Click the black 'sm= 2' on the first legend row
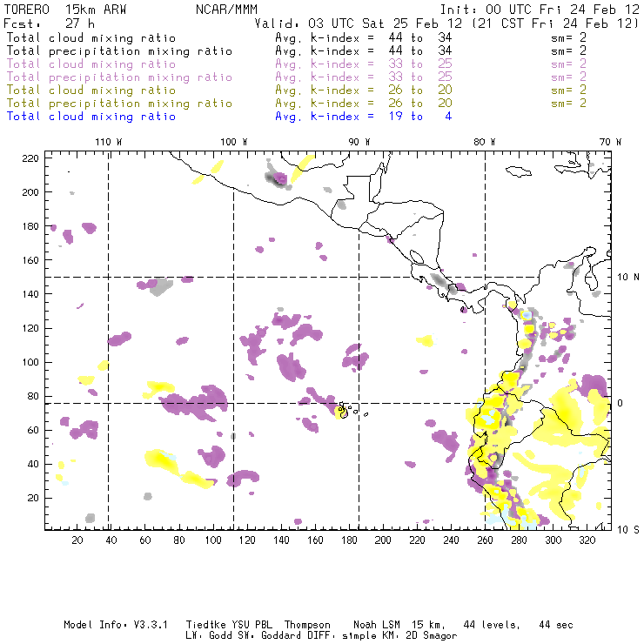644x644 pixels. coord(568,37)
